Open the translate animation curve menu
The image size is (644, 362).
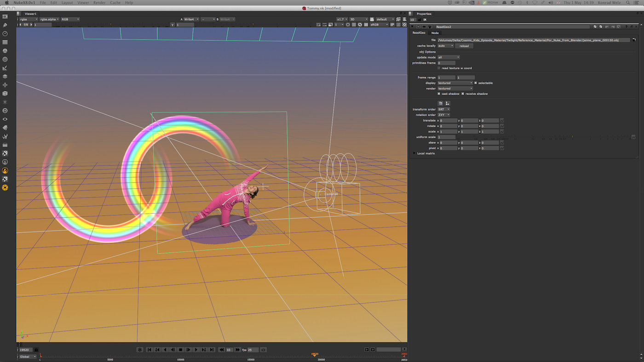[x=502, y=120]
